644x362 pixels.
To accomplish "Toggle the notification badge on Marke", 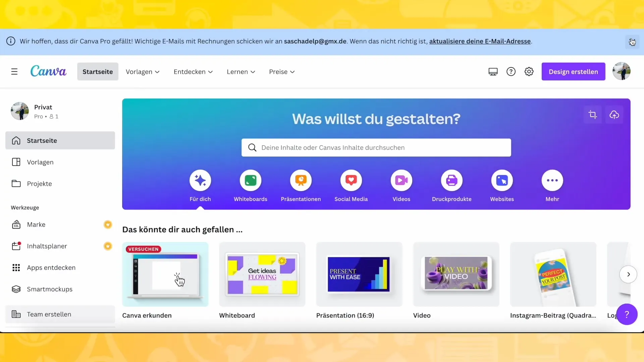I will [x=107, y=224].
